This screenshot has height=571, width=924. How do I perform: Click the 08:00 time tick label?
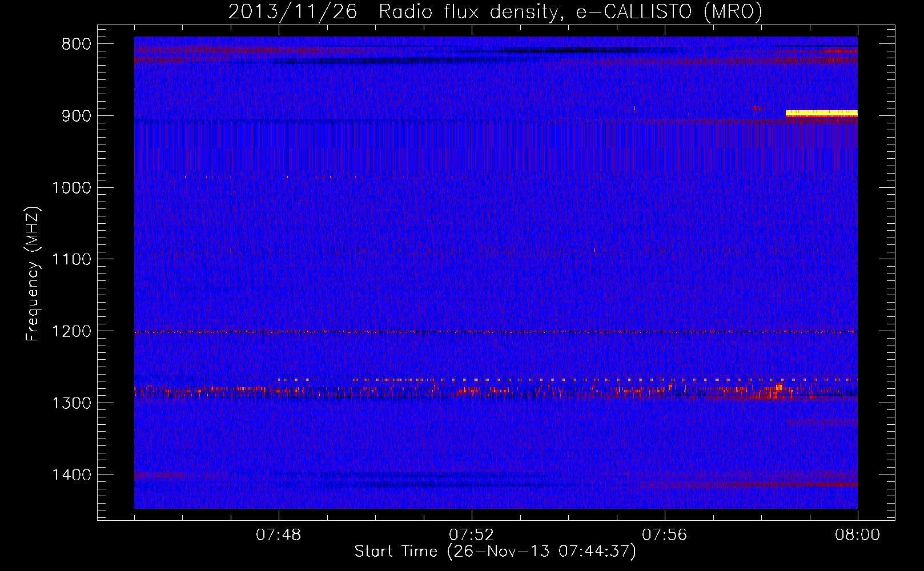[858, 535]
